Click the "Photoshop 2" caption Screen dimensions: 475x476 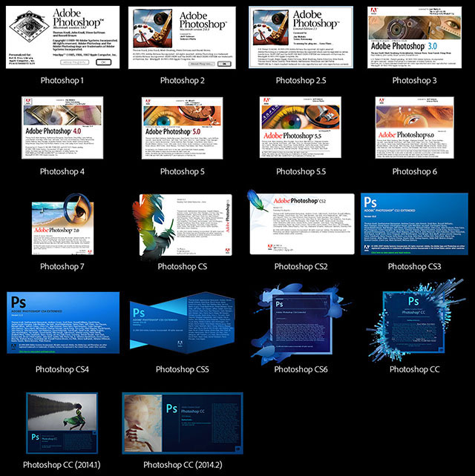183,81
